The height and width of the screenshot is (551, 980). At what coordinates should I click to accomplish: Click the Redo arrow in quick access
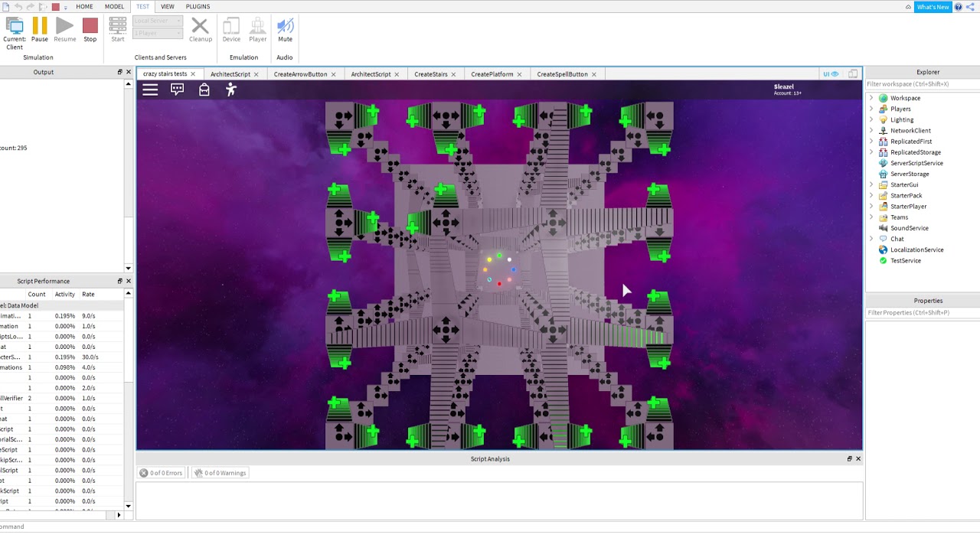(31, 7)
